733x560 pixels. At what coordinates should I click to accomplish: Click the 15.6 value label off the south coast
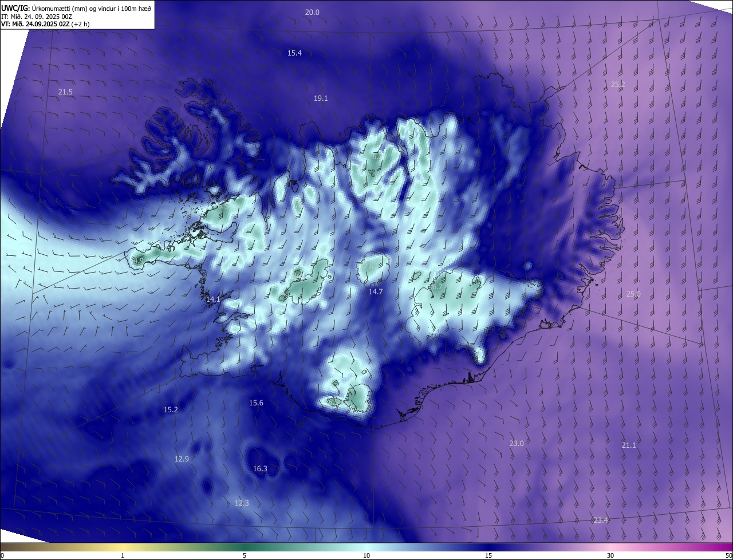click(256, 403)
